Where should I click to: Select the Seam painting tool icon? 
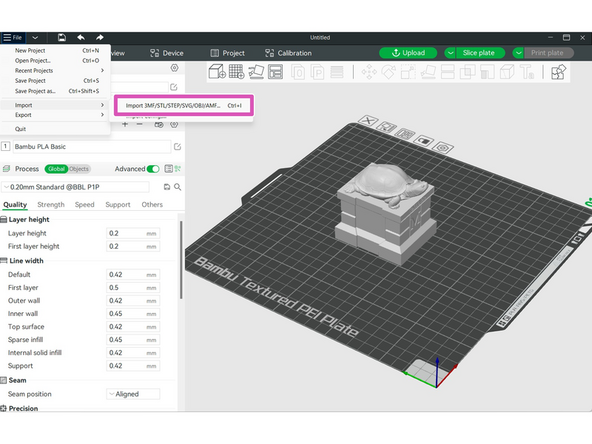(507, 72)
